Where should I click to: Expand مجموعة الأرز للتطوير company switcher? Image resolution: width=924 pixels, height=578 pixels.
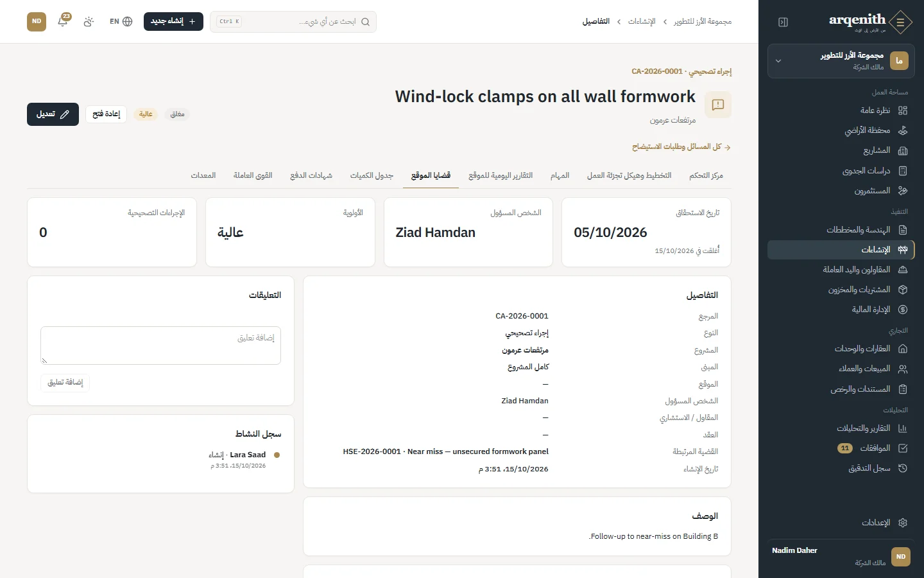tap(841, 61)
